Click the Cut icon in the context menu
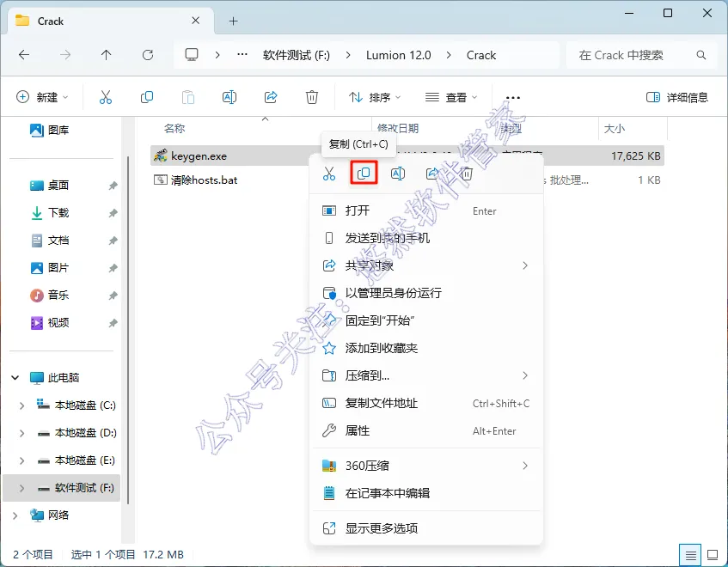Image resolution: width=728 pixels, height=567 pixels. 328,174
